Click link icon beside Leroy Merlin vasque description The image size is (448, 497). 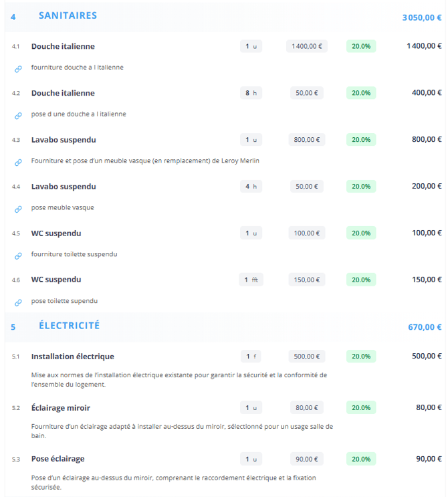click(18, 162)
